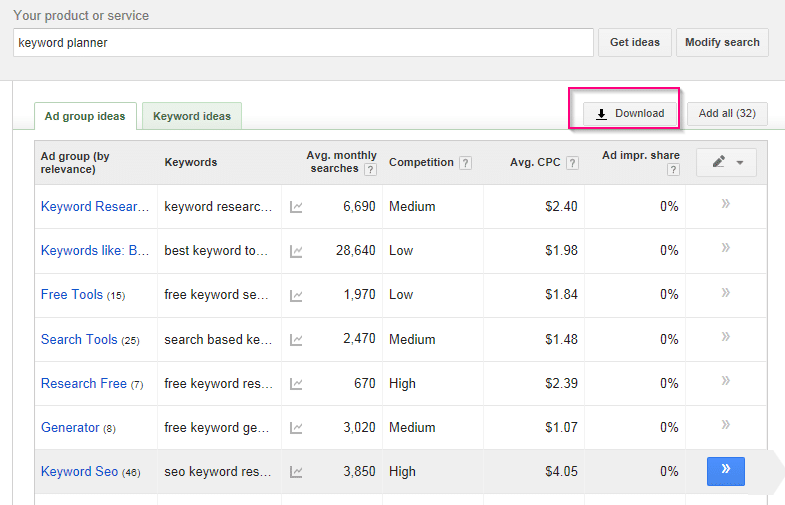Click the $2.40 CPC value

click(561, 207)
